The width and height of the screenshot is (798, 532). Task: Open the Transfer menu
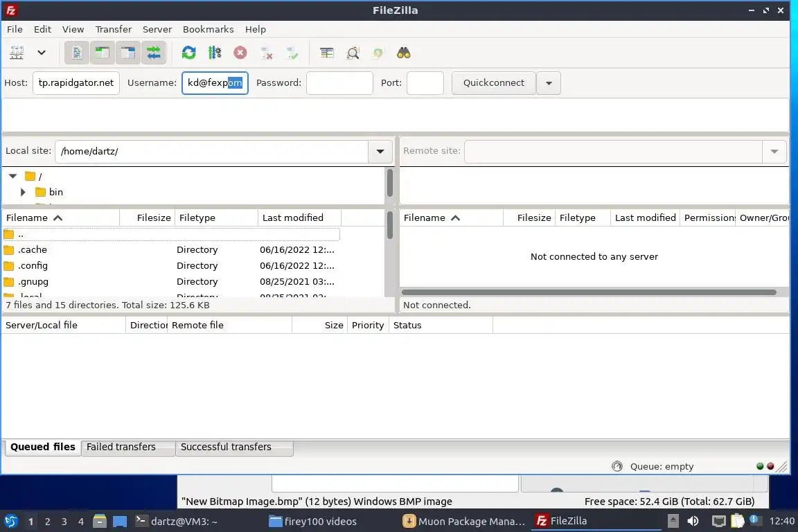[x=114, y=29]
